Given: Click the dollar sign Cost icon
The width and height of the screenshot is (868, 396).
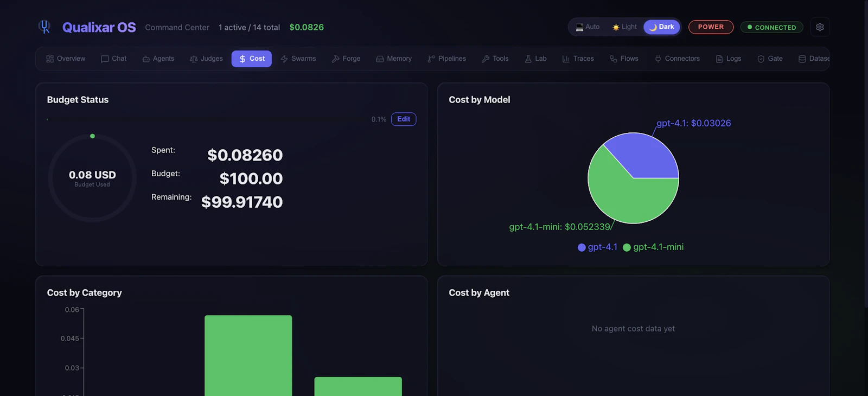Looking at the screenshot, I should click(x=242, y=59).
